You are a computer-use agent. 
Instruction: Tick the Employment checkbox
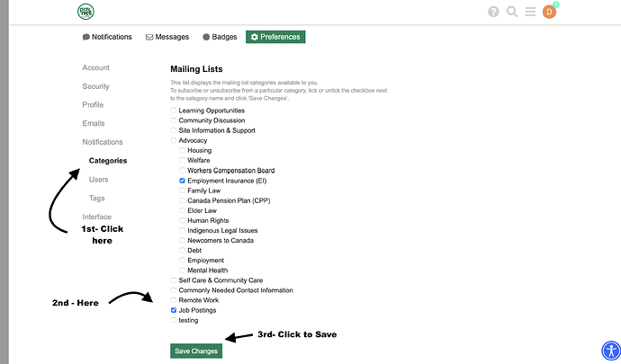182,261
